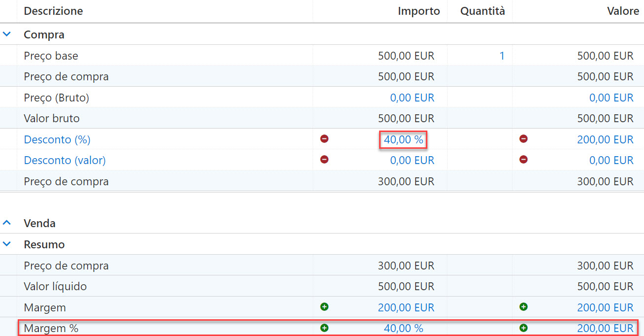Open the Desconto (valor) link
644x336 pixels.
pyautogui.click(x=65, y=160)
